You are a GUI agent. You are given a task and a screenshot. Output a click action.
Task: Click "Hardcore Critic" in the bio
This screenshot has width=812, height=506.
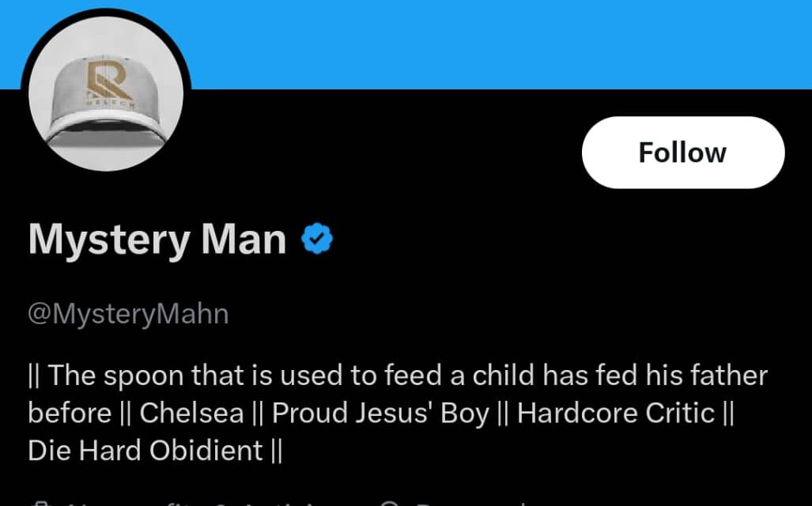615,413
